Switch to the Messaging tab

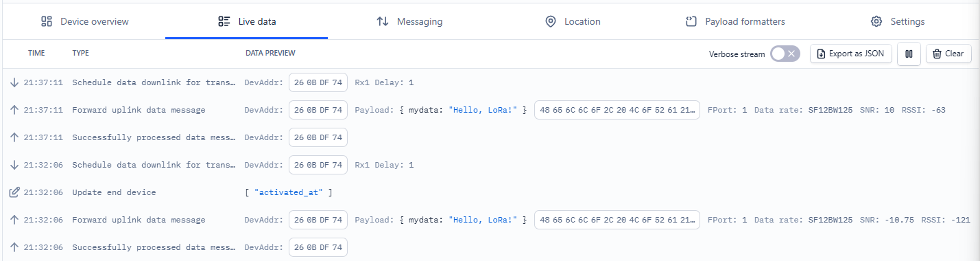(409, 21)
